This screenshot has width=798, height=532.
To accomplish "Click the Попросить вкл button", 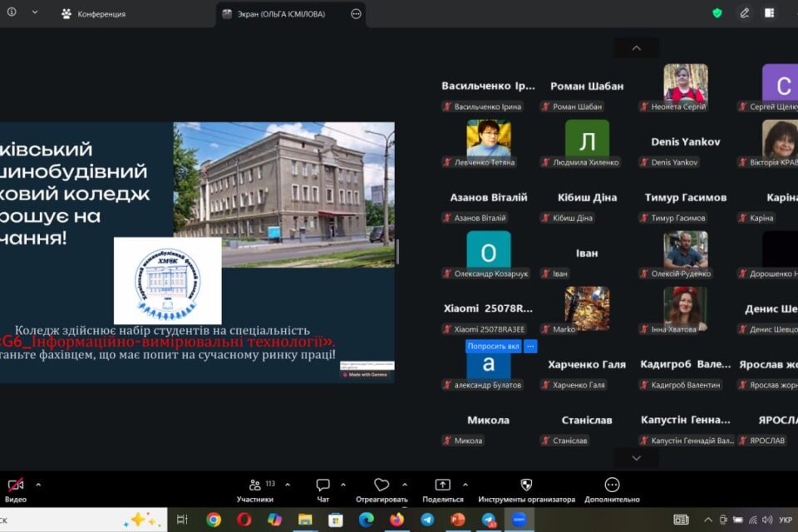I will point(493,346).
